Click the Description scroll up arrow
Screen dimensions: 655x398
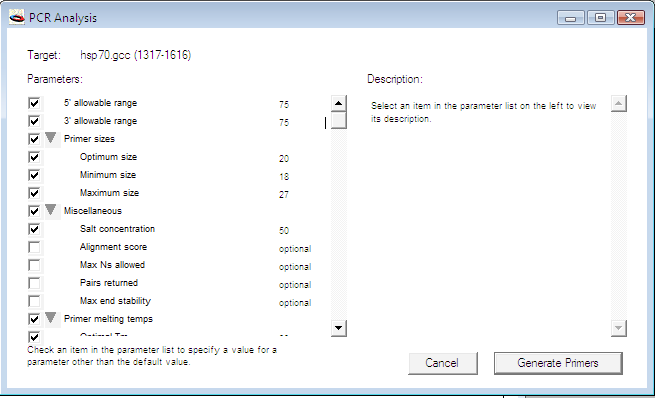(x=619, y=103)
